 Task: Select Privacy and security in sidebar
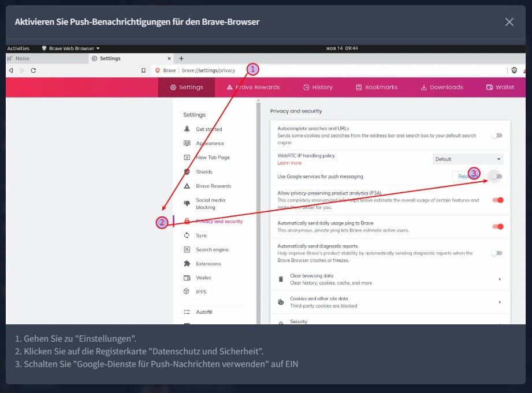click(219, 222)
